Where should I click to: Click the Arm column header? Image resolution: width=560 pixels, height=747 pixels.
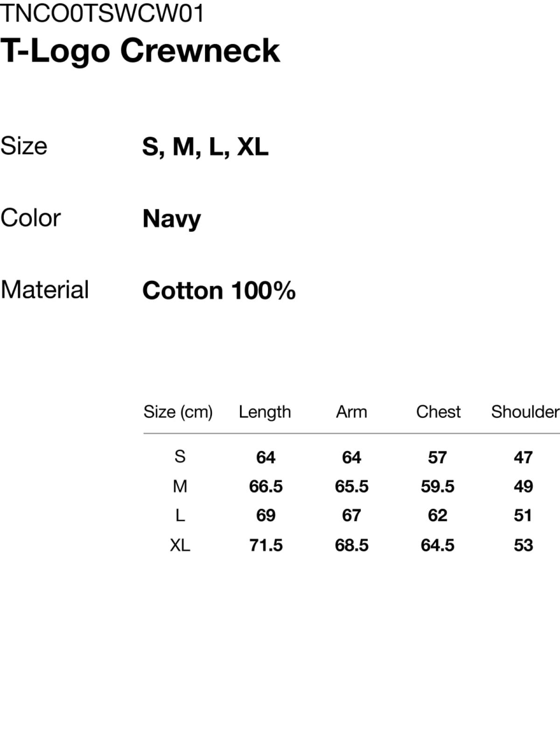[351, 412]
